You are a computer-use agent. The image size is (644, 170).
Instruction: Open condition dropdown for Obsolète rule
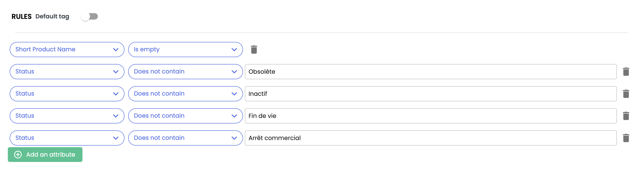pyautogui.click(x=185, y=72)
